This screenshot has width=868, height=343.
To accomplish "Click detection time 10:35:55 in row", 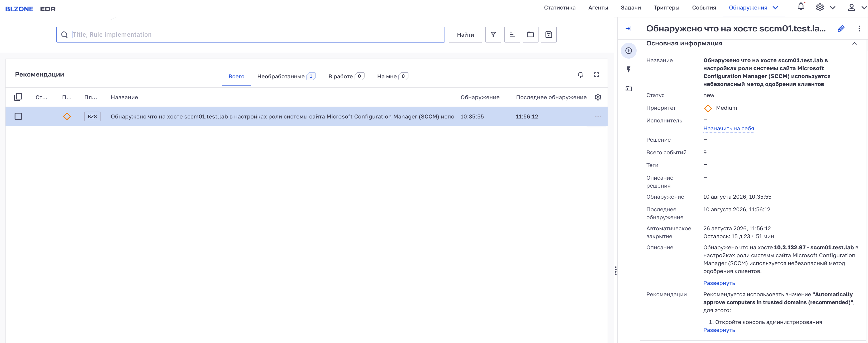I will click(472, 117).
